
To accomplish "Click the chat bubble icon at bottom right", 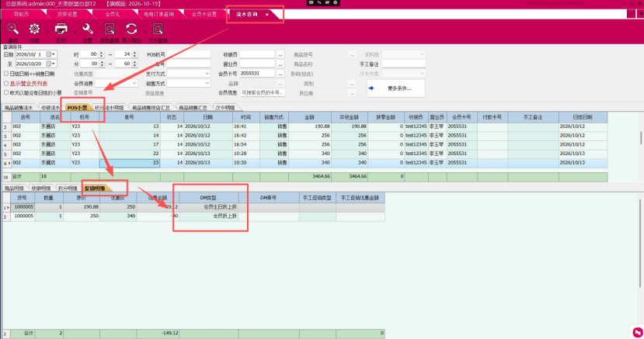I will [638, 332].
